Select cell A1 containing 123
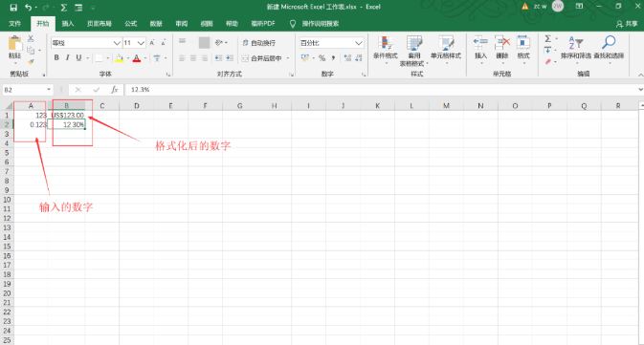 coord(31,116)
